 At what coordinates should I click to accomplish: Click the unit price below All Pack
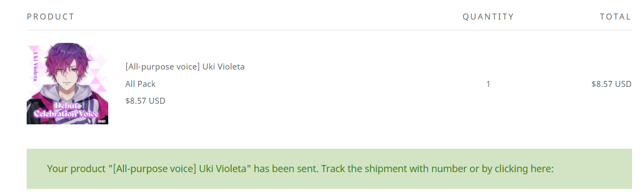145,101
